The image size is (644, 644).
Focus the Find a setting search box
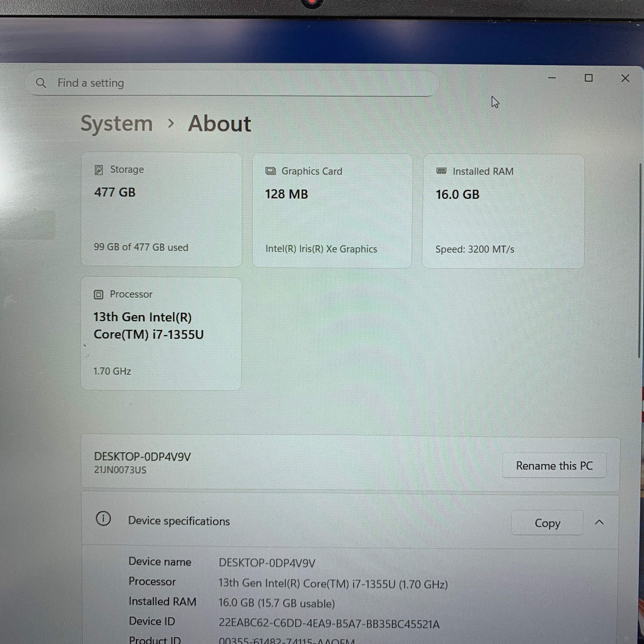coord(232,83)
